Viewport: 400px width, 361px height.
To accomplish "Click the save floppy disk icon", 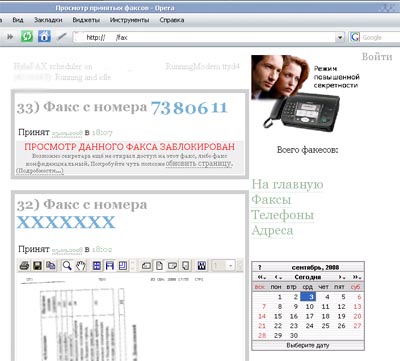I will click(37, 266).
